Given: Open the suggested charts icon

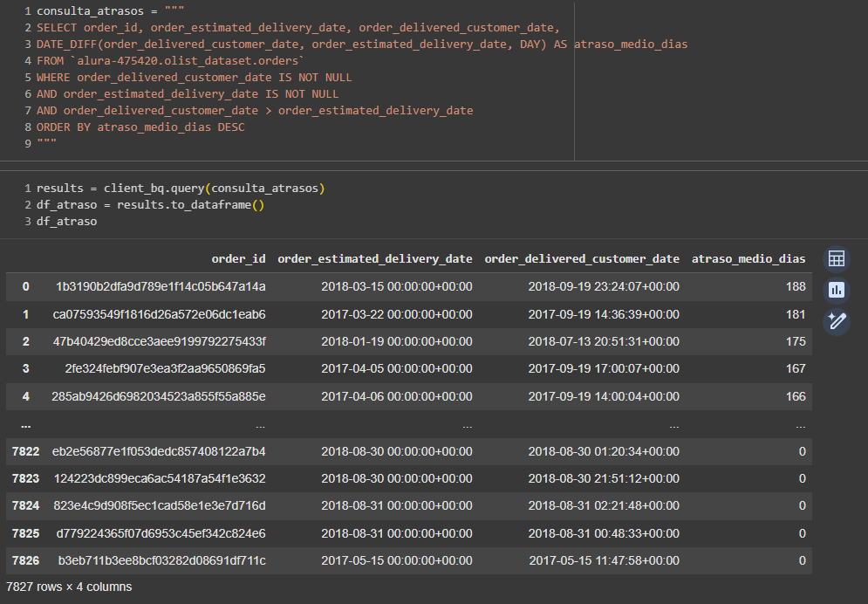Looking at the screenshot, I should point(836,290).
